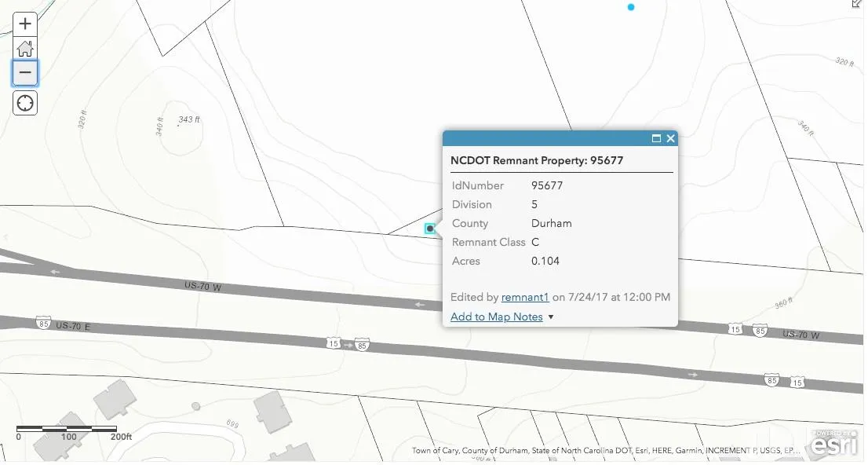Zoom in with the plus button

tap(25, 24)
